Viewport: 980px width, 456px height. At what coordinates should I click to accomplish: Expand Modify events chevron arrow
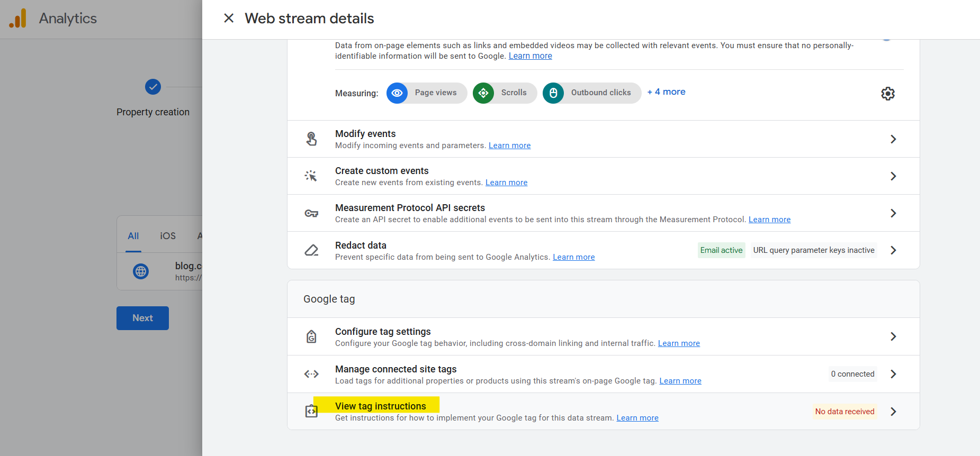(893, 139)
